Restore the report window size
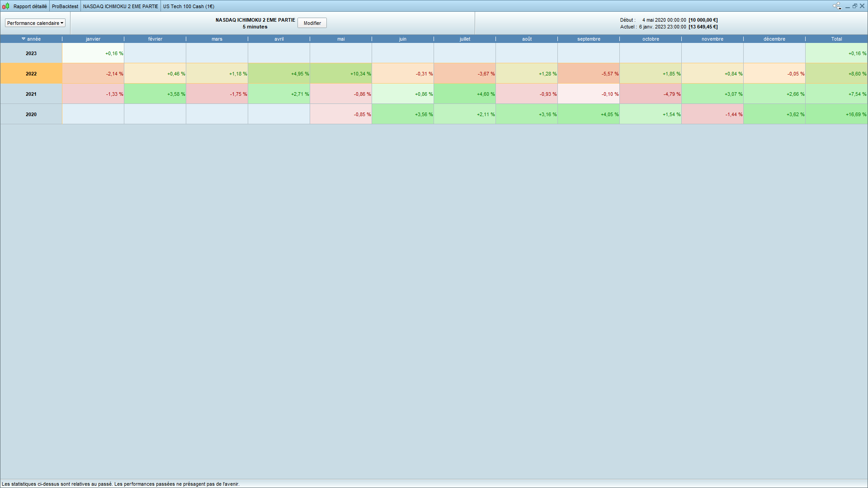Image resolution: width=868 pixels, height=488 pixels. click(x=855, y=6)
